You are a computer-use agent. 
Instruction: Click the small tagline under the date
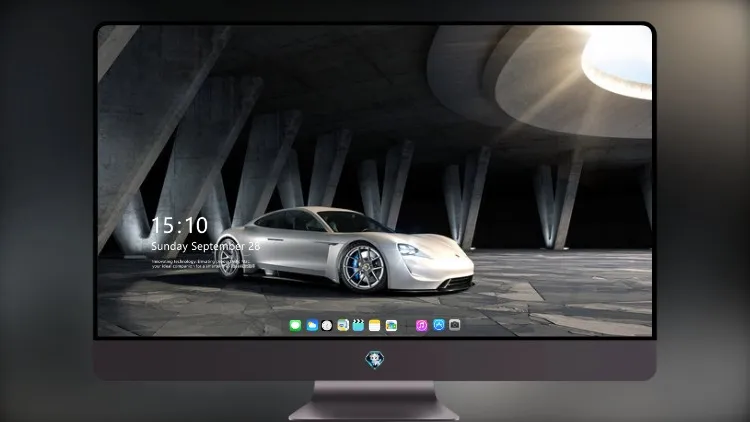tap(201, 264)
